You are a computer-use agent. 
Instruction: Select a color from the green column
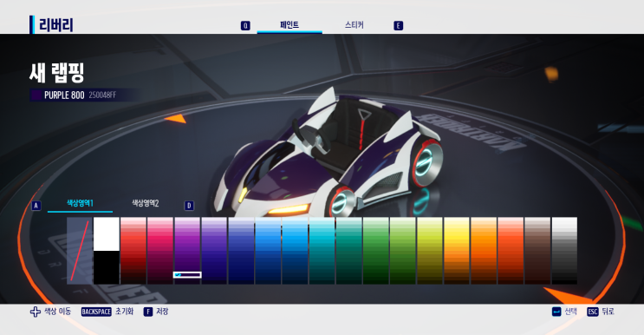coord(376,251)
